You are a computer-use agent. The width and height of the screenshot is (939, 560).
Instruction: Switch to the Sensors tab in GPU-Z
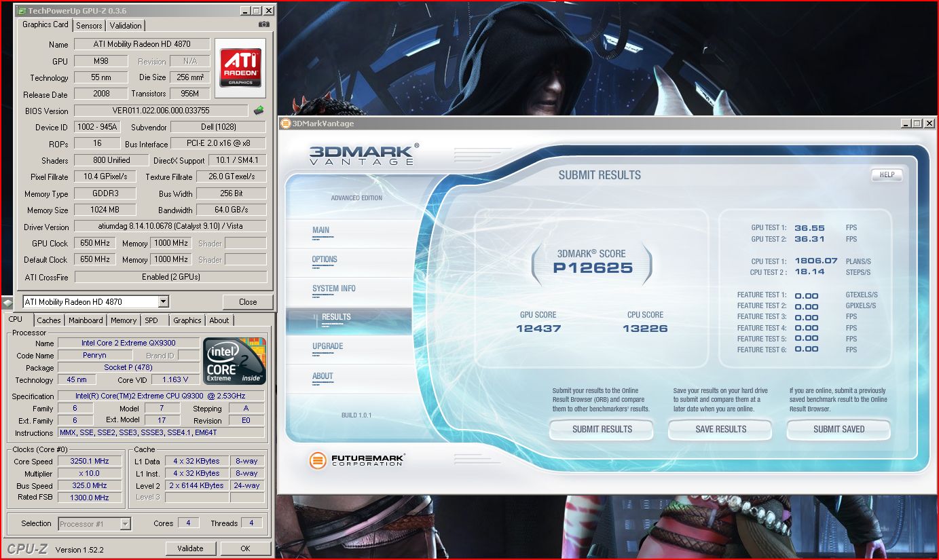(x=89, y=26)
